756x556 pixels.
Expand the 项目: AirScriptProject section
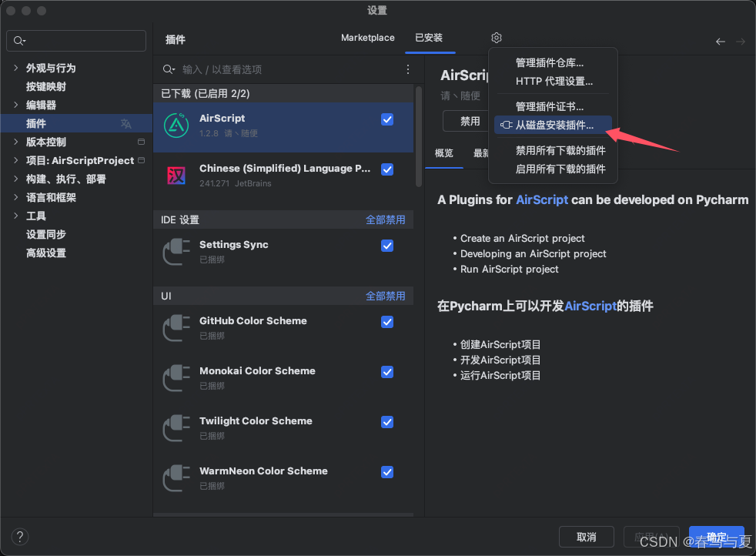pyautogui.click(x=16, y=160)
